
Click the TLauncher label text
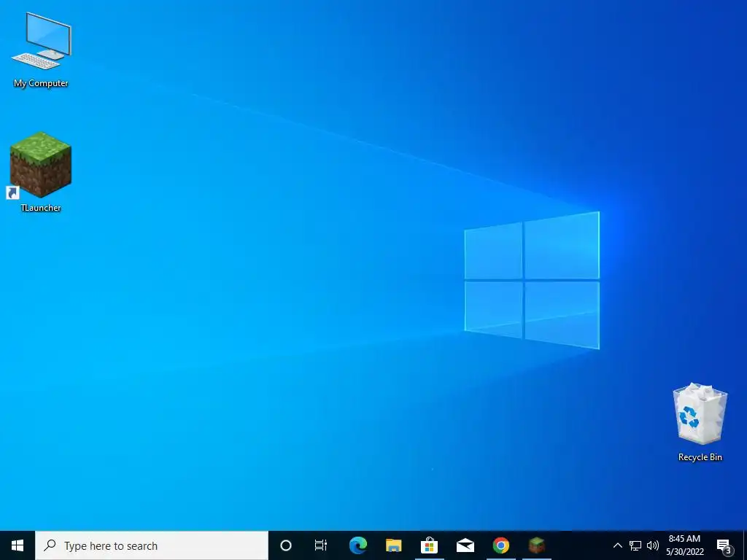41,208
